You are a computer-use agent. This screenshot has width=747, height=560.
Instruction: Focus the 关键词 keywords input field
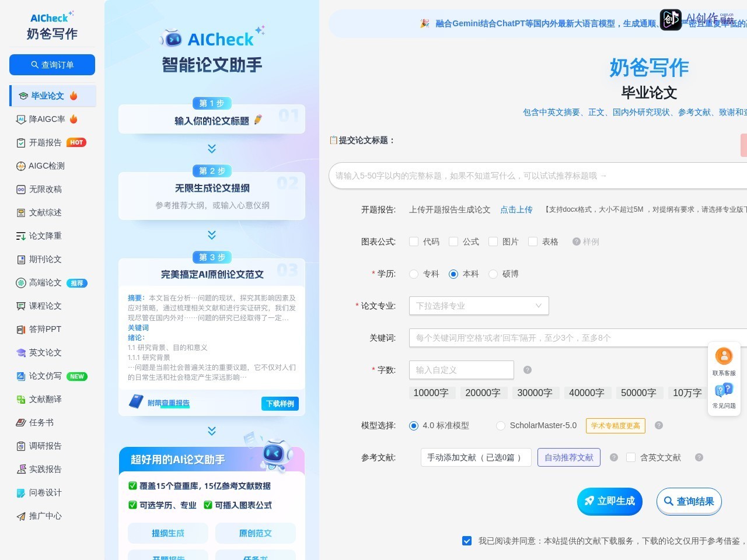pos(578,338)
